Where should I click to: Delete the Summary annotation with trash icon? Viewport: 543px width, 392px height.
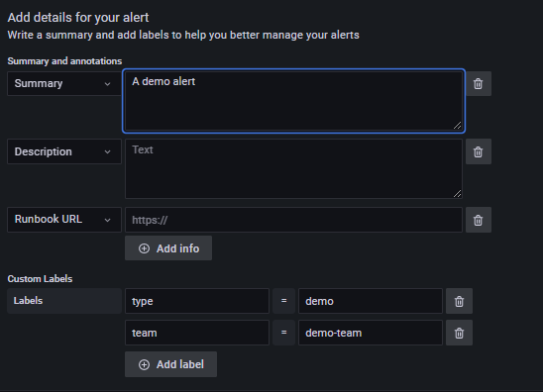pyautogui.click(x=479, y=84)
